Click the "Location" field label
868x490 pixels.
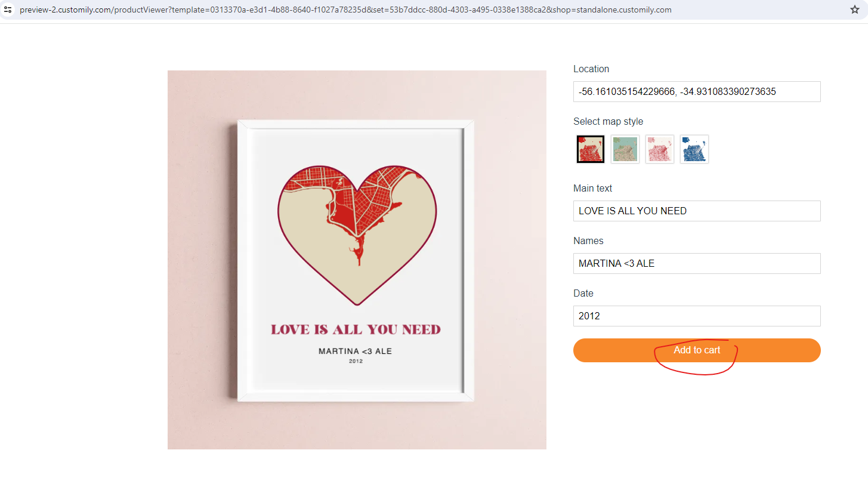point(591,69)
